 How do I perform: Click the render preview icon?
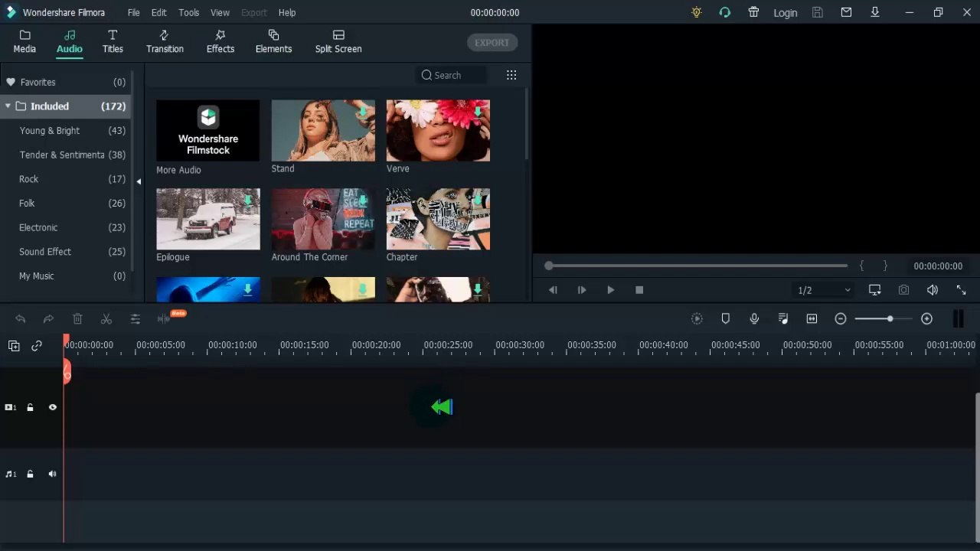697,318
